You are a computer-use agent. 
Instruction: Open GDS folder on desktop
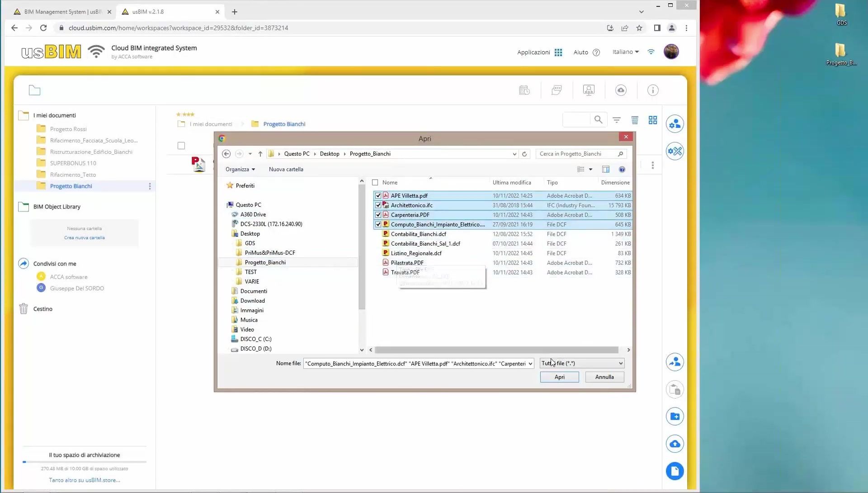(841, 14)
